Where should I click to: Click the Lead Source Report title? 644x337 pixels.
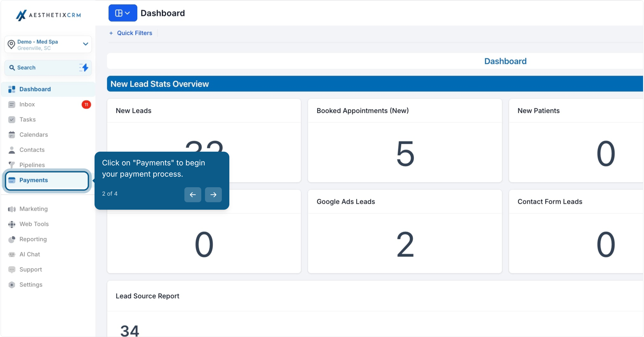[147, 296]
